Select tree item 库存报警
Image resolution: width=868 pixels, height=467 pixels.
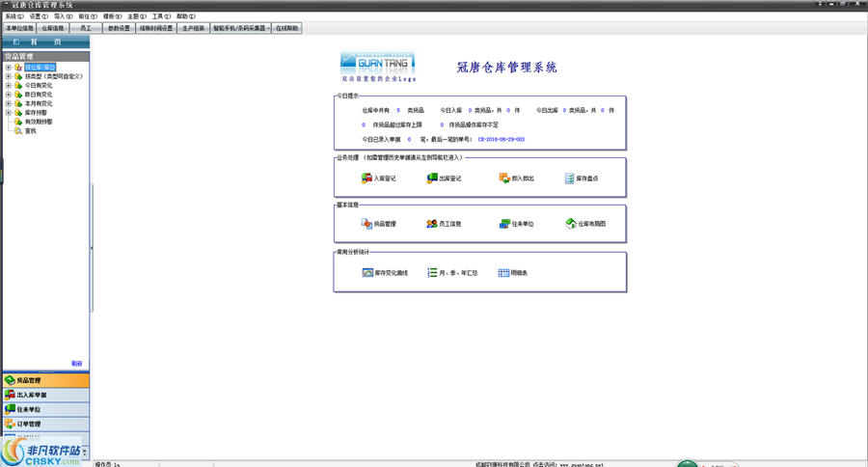36,113
